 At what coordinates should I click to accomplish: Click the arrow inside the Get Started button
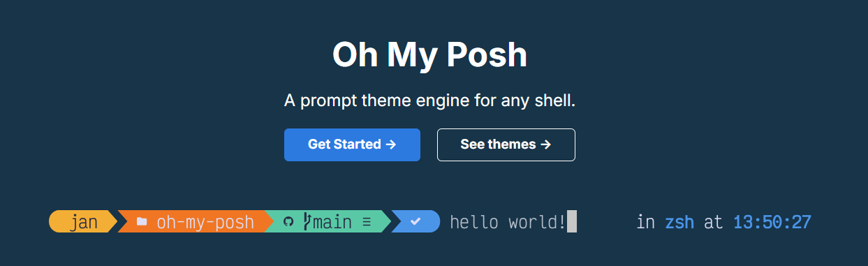(391, 145)
